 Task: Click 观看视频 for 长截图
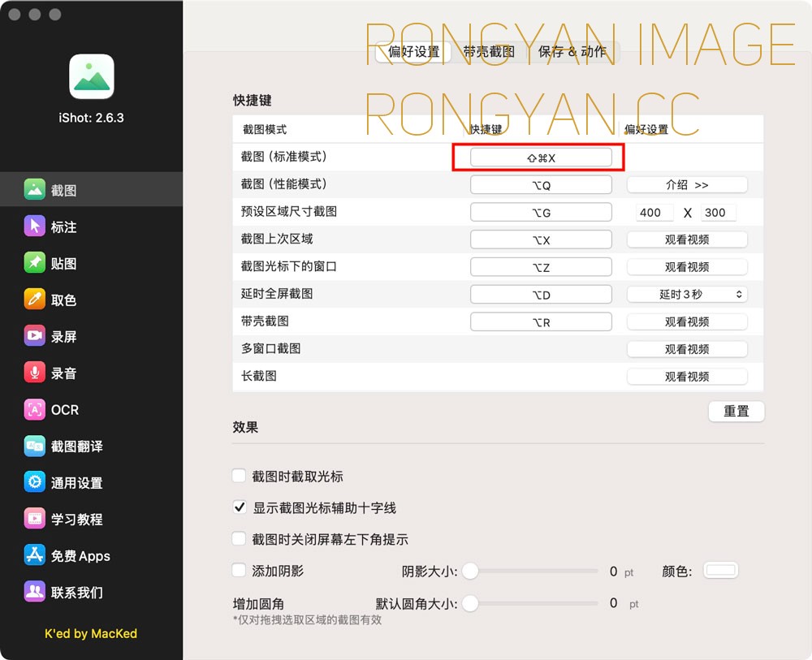click(x=687, y=377)
